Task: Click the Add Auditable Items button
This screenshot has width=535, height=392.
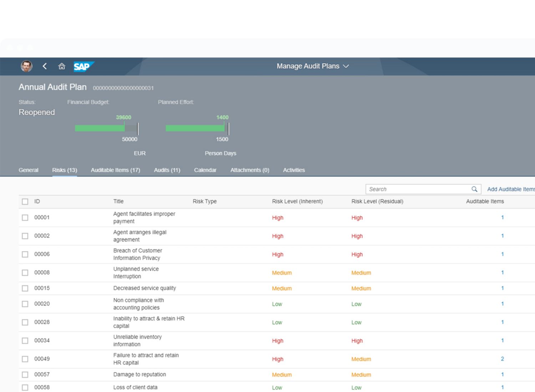Action: tap(510, 189)
